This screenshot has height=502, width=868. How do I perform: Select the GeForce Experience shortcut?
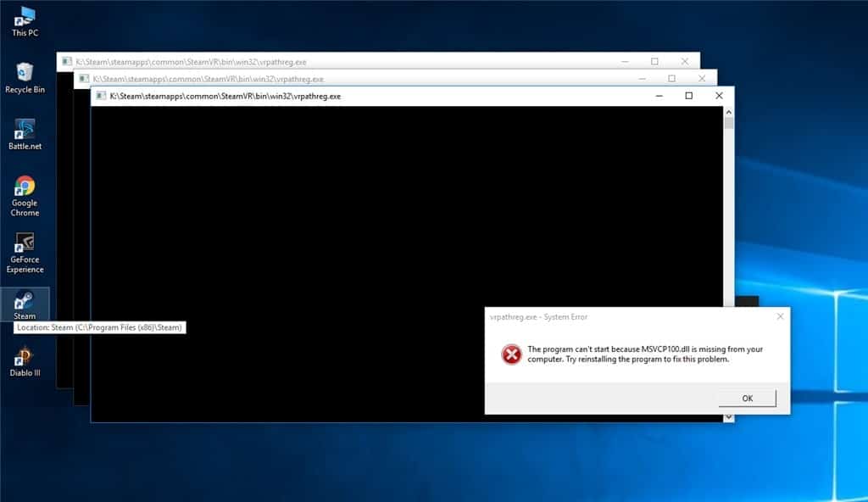[x=25, y=254]
